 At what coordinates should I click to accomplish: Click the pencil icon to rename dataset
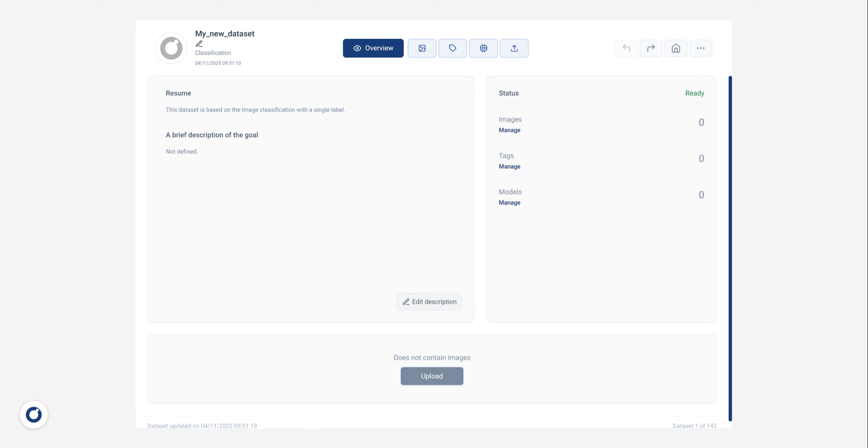(199, 44)
